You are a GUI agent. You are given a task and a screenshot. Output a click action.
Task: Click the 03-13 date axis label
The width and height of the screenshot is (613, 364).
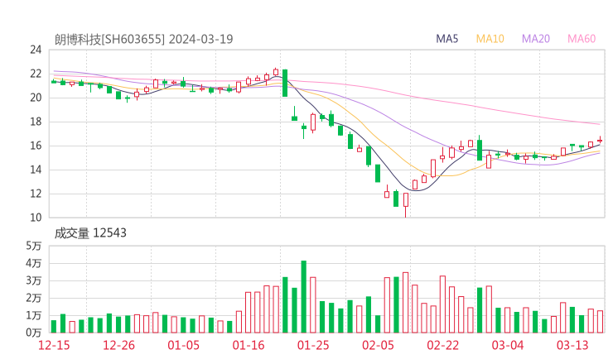572,345
